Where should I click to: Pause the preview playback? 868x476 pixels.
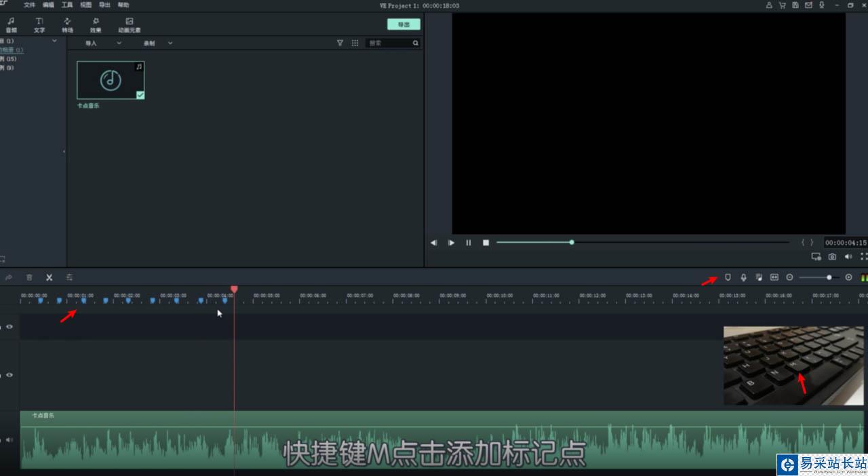click(x=468, y=243)
